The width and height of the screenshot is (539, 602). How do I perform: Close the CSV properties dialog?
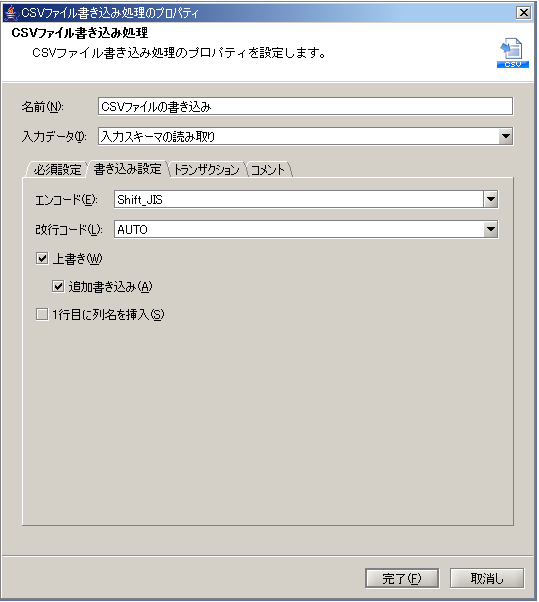524,13
